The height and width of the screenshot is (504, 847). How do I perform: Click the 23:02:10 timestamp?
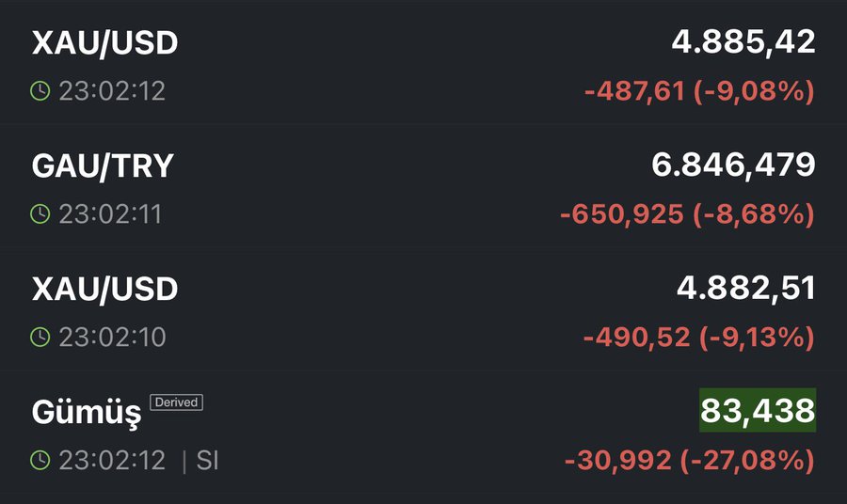click(112, 337)
